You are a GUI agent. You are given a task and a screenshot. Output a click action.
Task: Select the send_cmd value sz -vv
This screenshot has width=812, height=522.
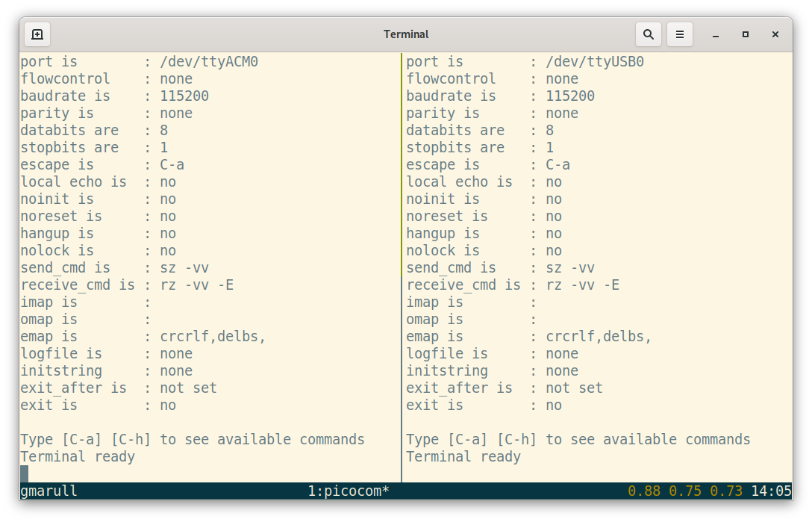[184, 267]
